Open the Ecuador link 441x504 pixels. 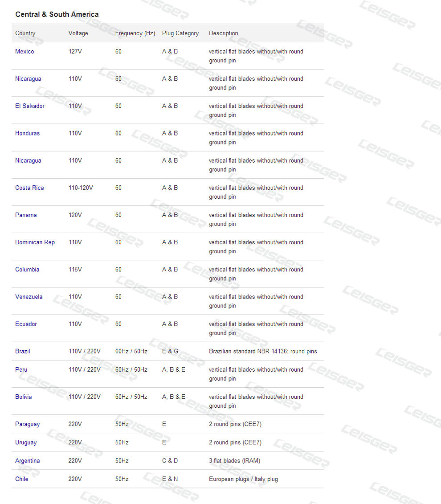(26, 324)
